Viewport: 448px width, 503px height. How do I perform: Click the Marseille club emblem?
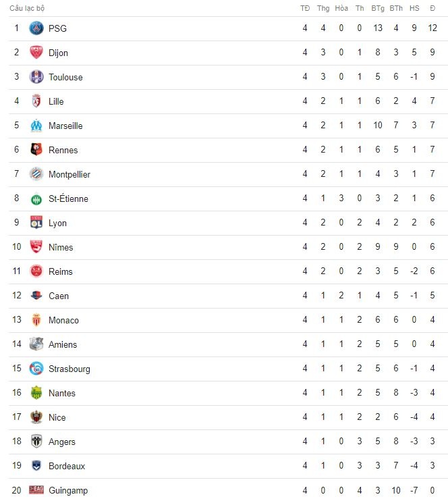(36, 126)
